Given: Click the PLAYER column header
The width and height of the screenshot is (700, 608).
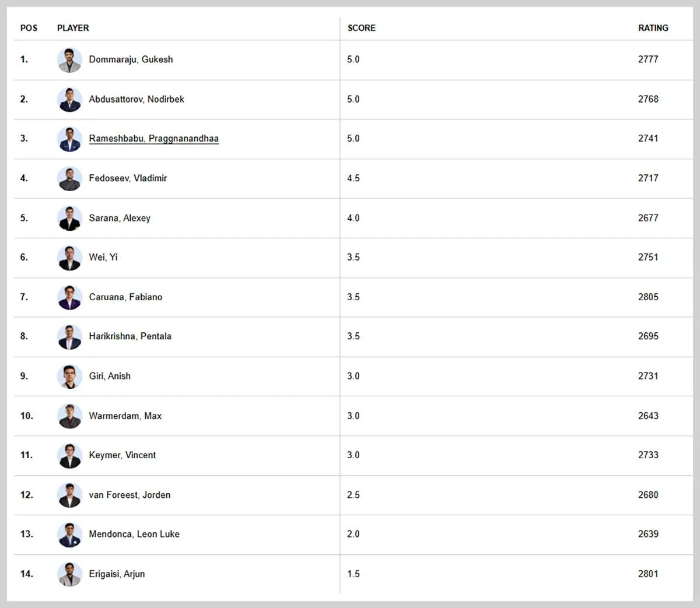Looking at the screenshot, I should click(73, 28).
